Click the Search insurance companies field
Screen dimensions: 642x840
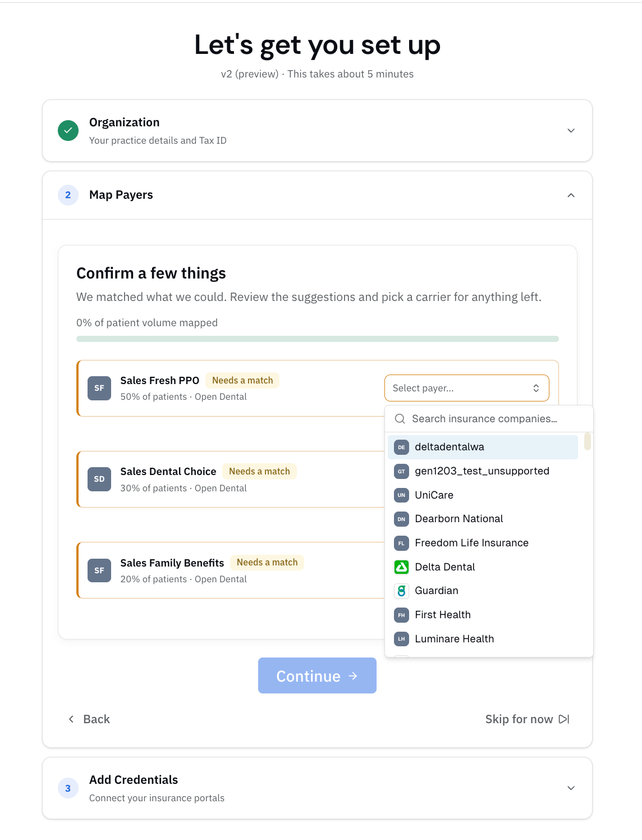click(489, 419)
